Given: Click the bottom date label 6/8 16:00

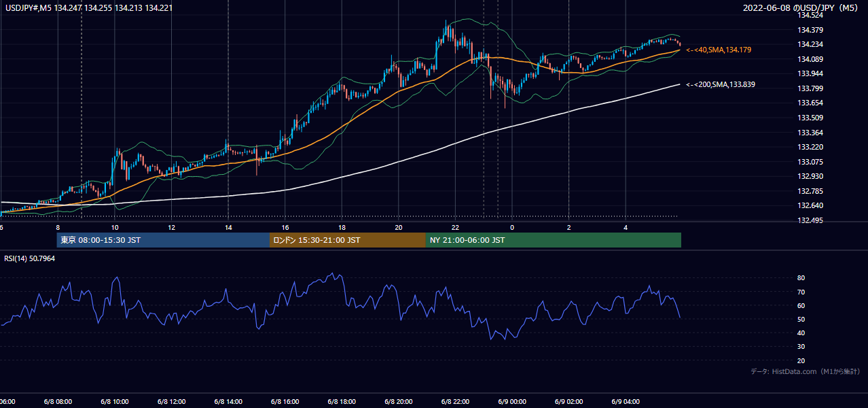Looking at the screenshot, I should pos(285,402).
